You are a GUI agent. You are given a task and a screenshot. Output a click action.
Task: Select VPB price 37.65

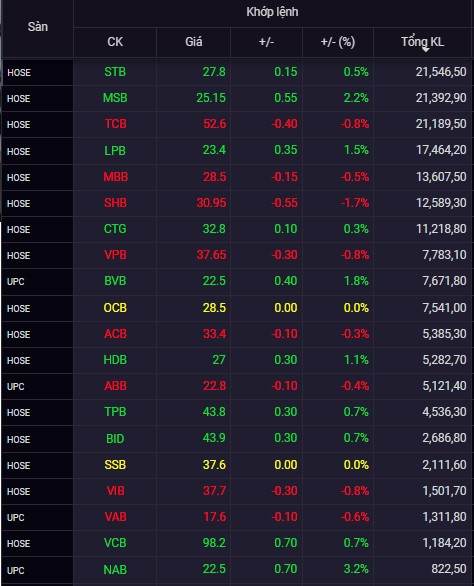(x=212, y=255)
